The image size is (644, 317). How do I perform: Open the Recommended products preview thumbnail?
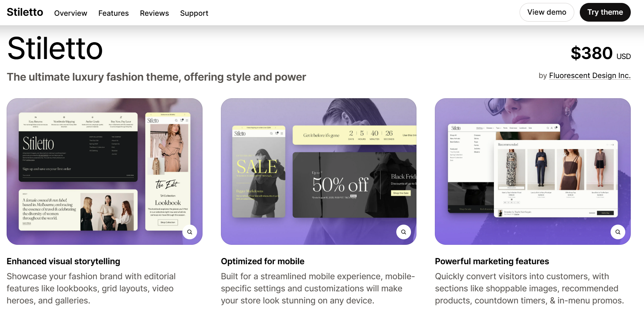533,172
